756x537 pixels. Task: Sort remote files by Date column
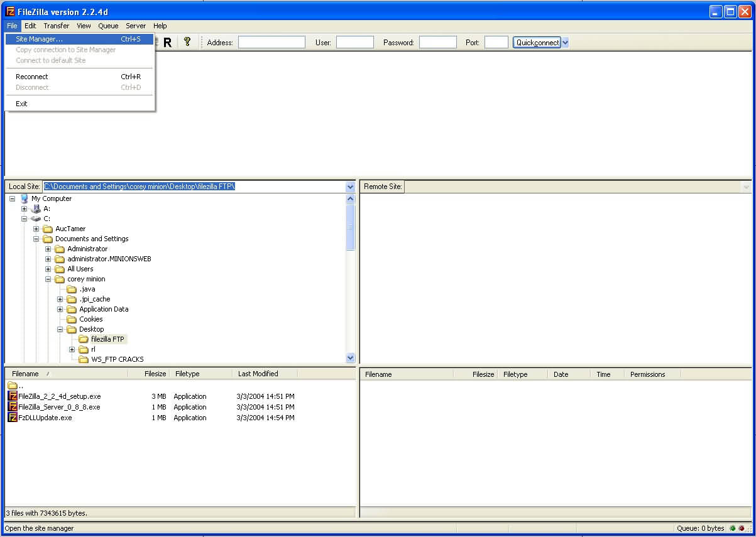coord(569,374)
